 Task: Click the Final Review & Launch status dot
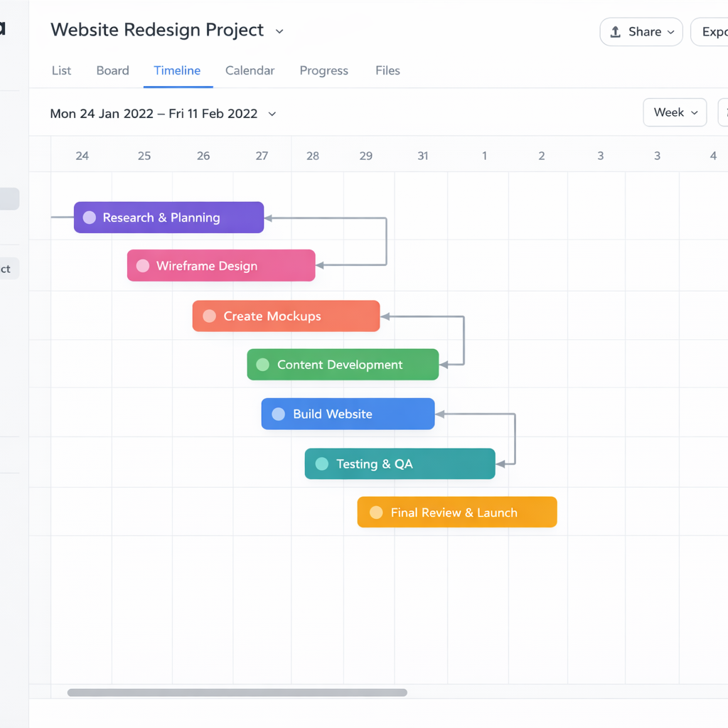pyautogui.click(x=376, y=513)
